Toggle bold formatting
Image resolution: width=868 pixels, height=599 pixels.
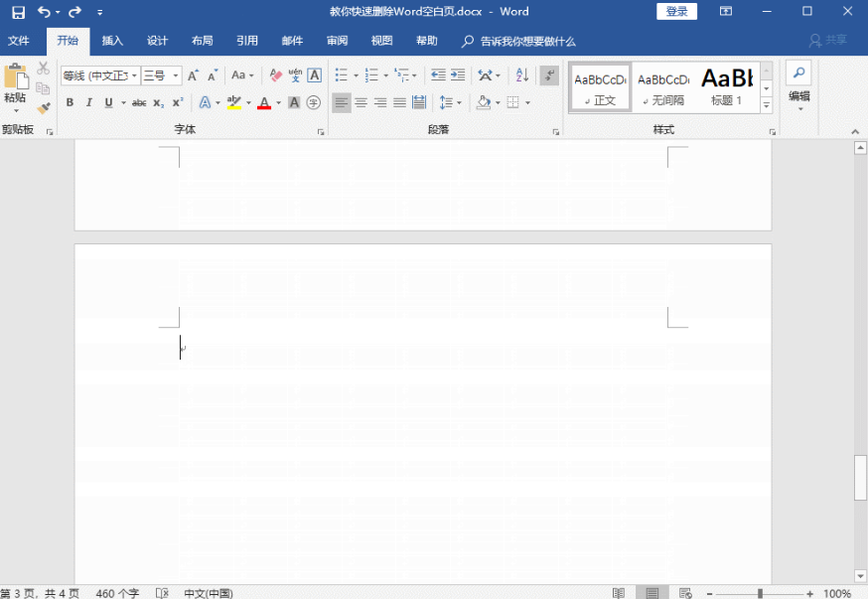tap(70, 102)
